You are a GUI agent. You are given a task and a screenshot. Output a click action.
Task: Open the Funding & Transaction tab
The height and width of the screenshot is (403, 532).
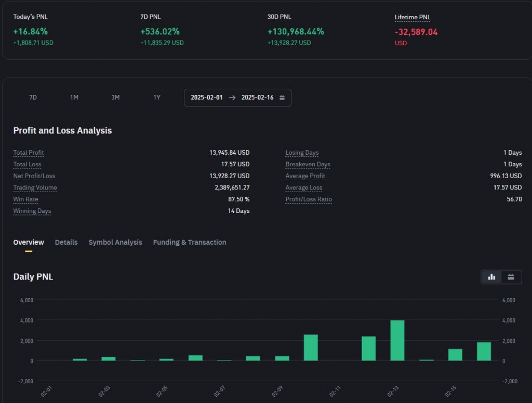(x=189, y=243)
